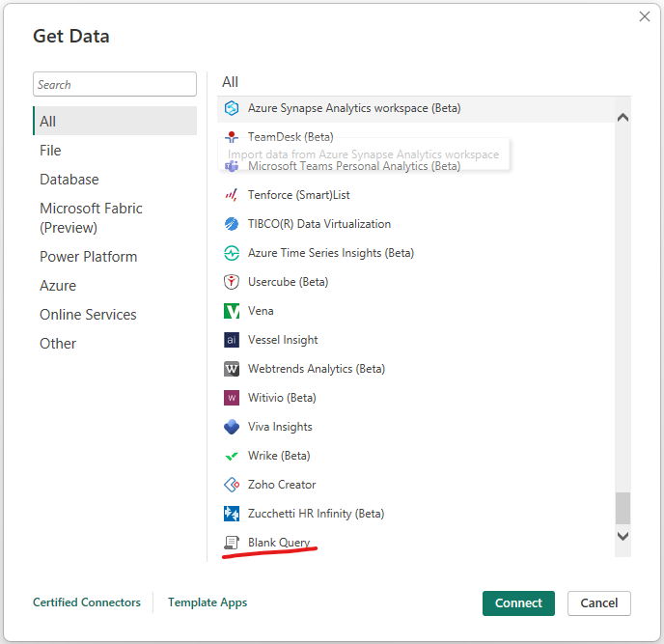Viewport: 664px width, 644px height.
Task: Select the Vena connector name
Action: [261, 311]
